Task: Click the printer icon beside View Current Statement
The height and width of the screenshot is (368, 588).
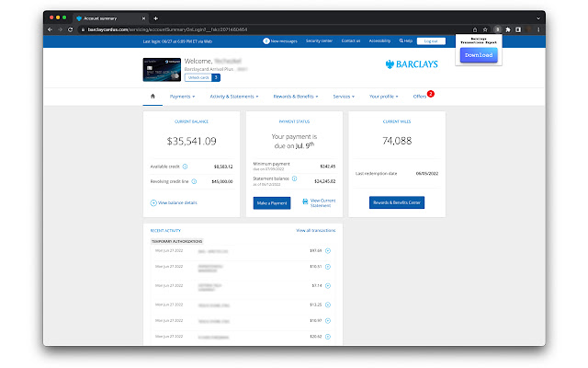Action: tap(305, 201)
